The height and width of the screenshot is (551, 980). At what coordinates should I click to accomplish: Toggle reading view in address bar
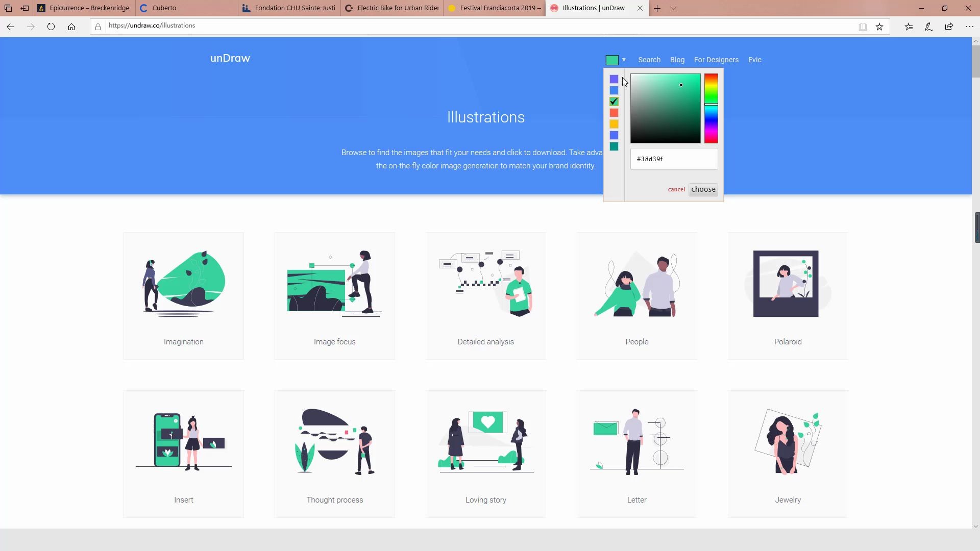(x=863, y=27)
